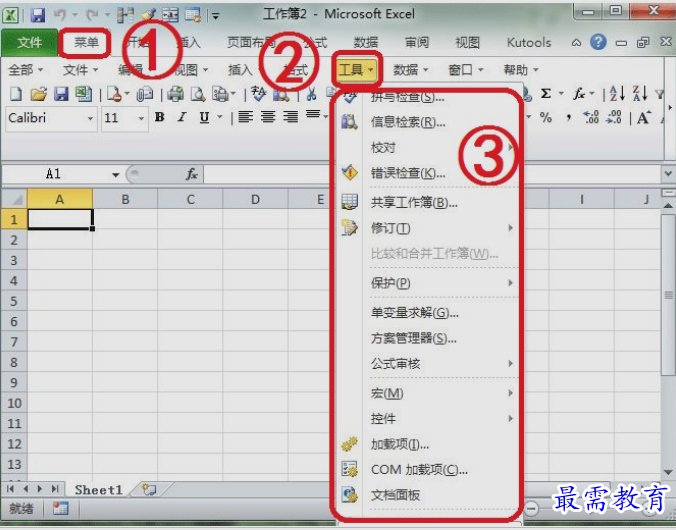Screen dimensions: 676x530
Task: Open the green 文件 tab
Action: click(29, 42)
